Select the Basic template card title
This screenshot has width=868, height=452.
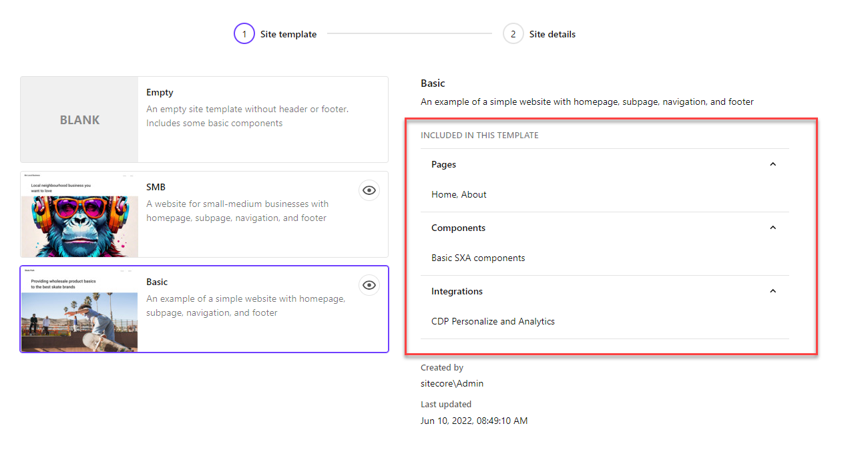157,282
